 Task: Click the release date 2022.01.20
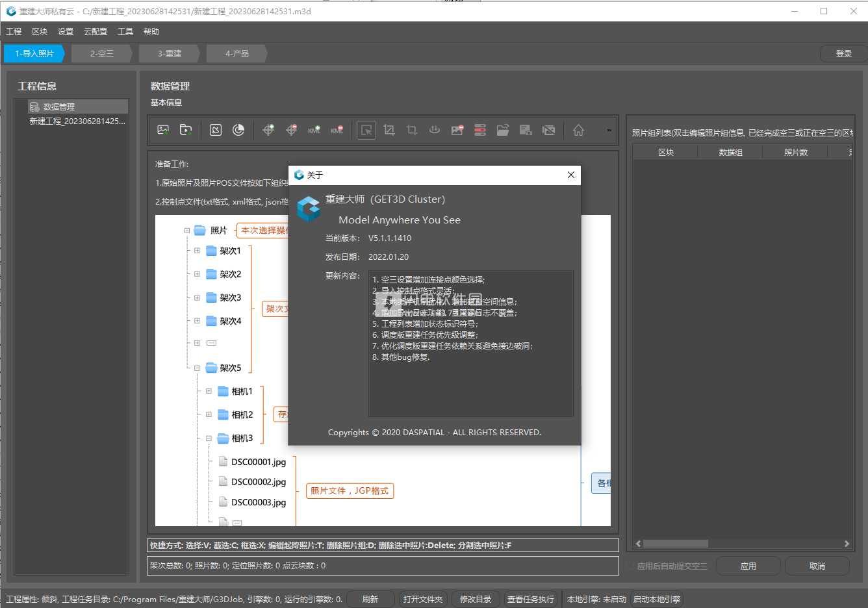coord(389,257)
